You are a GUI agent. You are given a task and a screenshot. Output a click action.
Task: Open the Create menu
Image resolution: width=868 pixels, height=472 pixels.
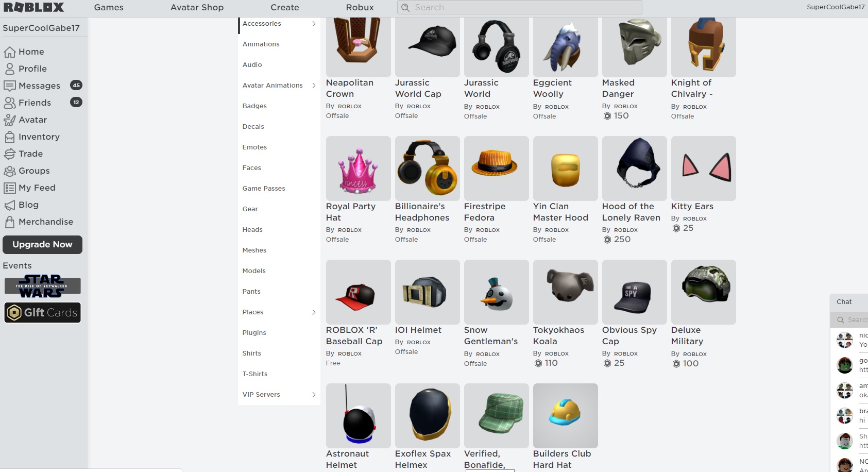click(285, 8)
